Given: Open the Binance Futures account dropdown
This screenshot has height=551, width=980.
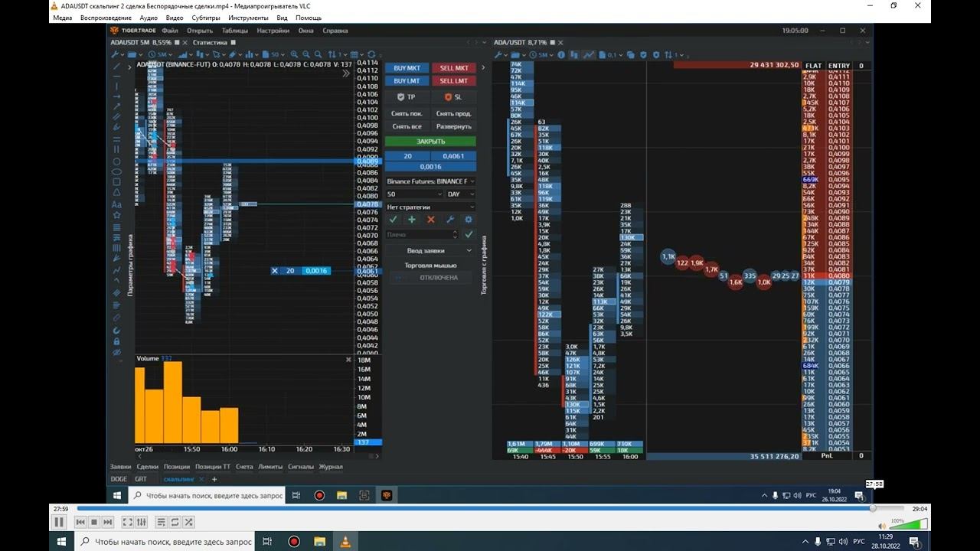Looking at the screenshot, I should pos(430,181).
